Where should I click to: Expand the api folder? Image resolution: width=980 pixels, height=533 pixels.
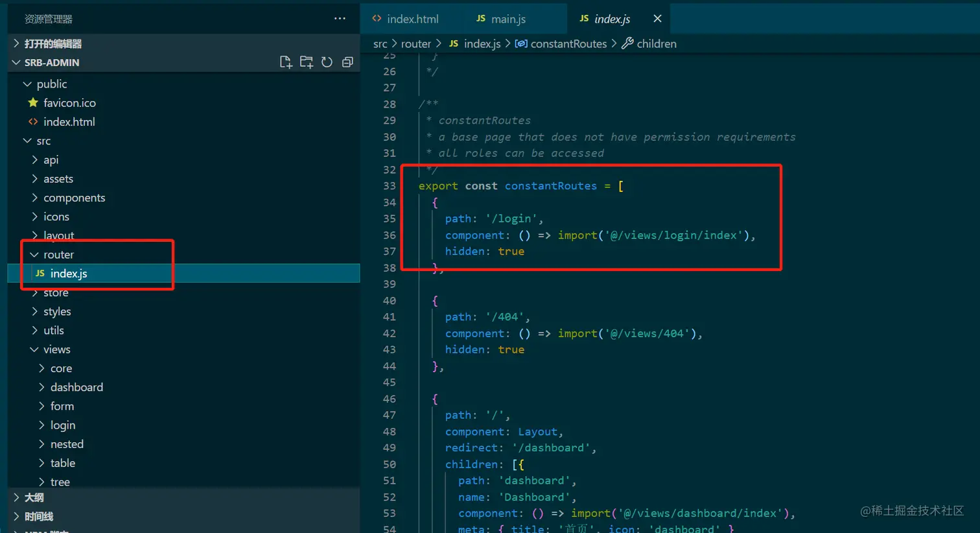183,160
